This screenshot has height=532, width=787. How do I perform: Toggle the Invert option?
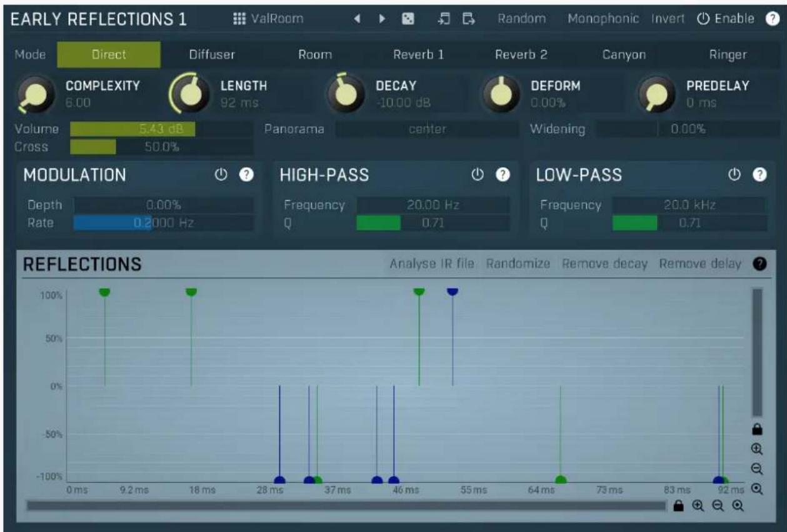coord(667,19)
